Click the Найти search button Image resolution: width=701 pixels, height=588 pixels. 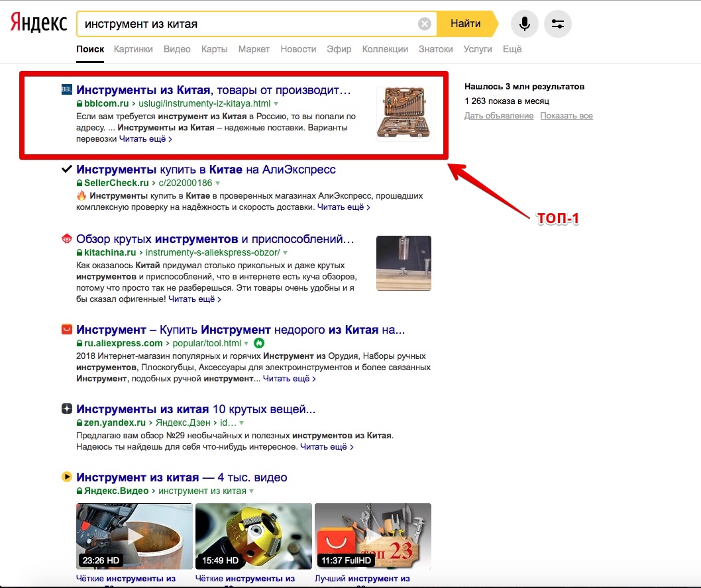click(466, 24)
